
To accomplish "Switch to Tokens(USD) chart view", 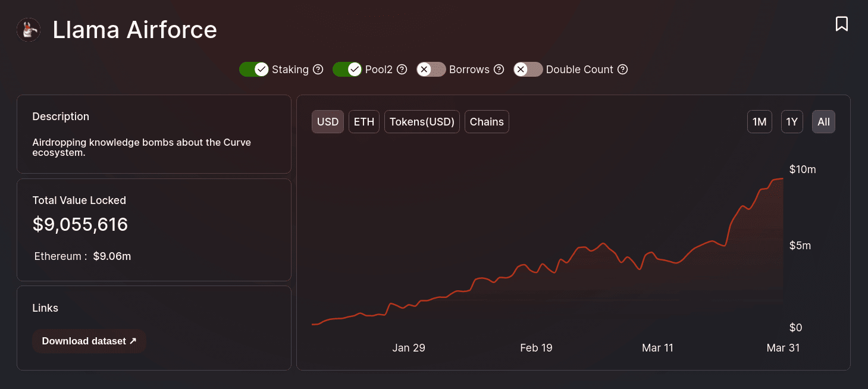I will click(x=422, y=122).
